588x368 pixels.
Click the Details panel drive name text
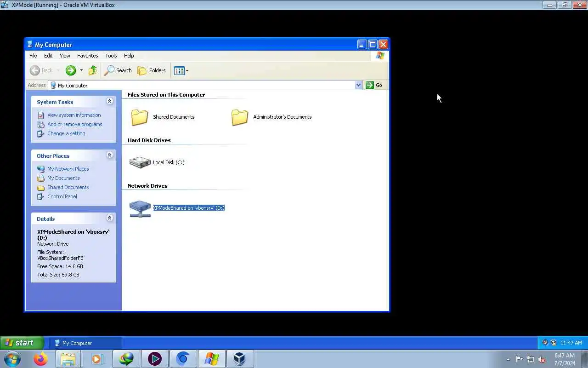[73, 235]
